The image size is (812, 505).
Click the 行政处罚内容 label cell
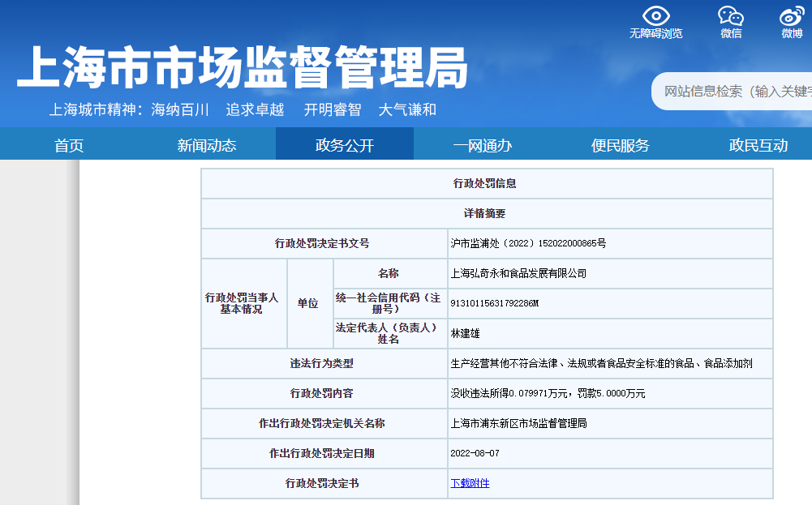(324, 393)
